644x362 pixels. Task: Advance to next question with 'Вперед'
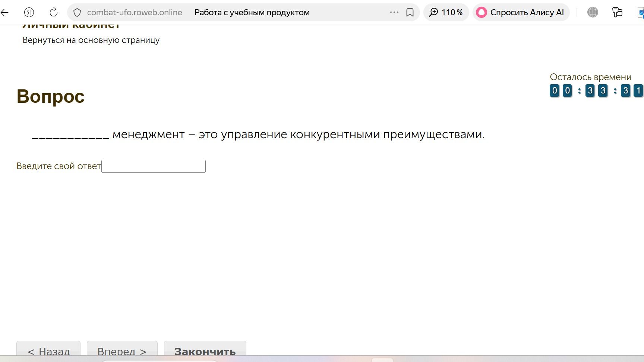[122, 350]
